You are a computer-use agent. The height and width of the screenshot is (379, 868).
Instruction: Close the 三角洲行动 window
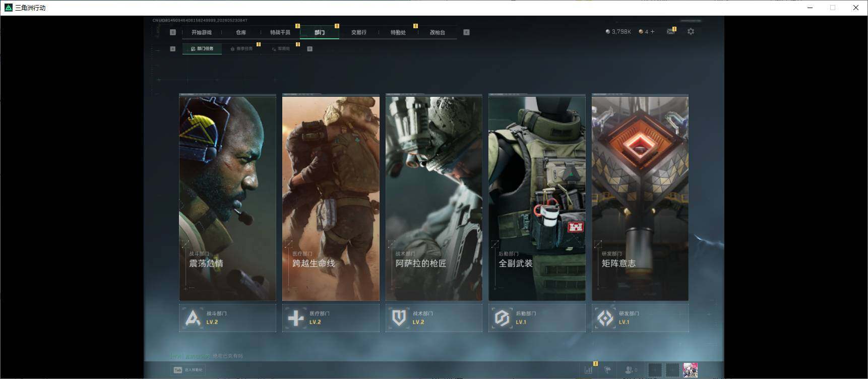856,8
